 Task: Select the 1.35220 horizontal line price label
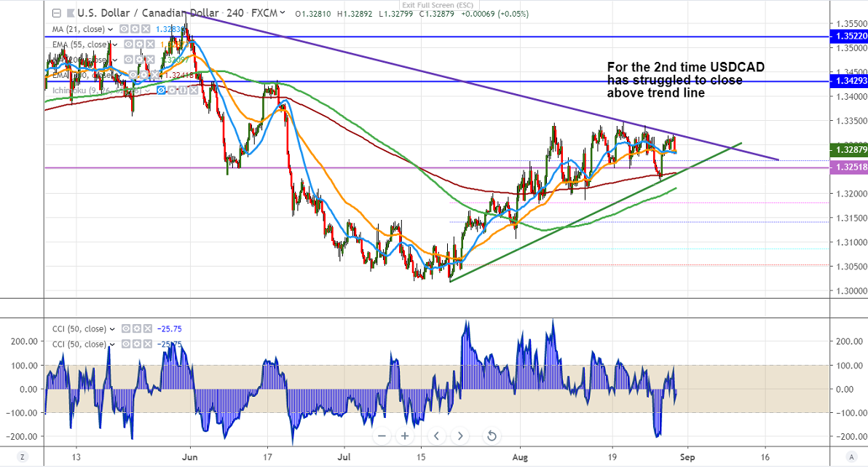[849, 36]
